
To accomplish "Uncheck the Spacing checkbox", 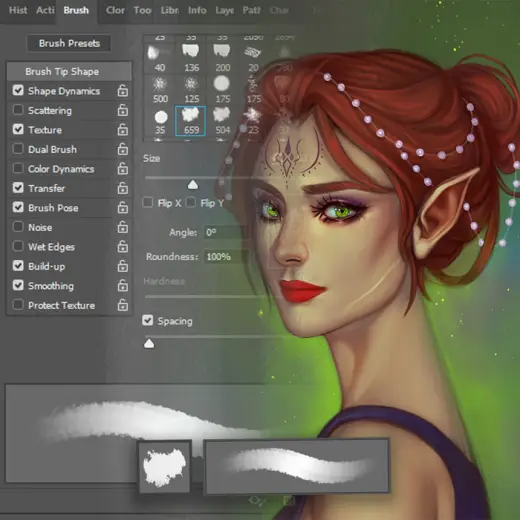I will [x=148, y=320].
